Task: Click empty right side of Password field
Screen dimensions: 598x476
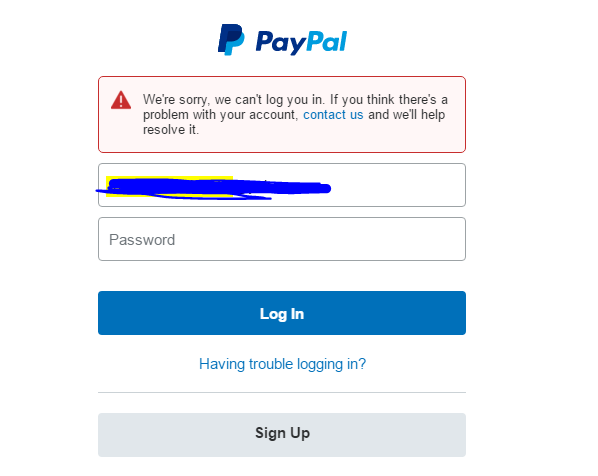Action: click(x=320, y=239)
